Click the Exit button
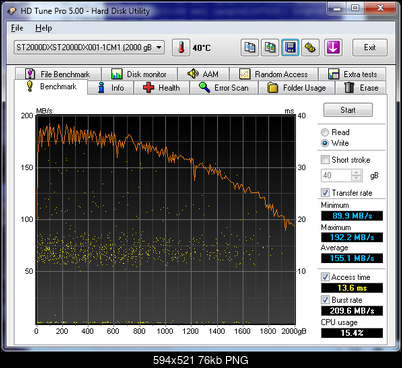The height and width of the screenshot is (368, 402). coord(370,47)
